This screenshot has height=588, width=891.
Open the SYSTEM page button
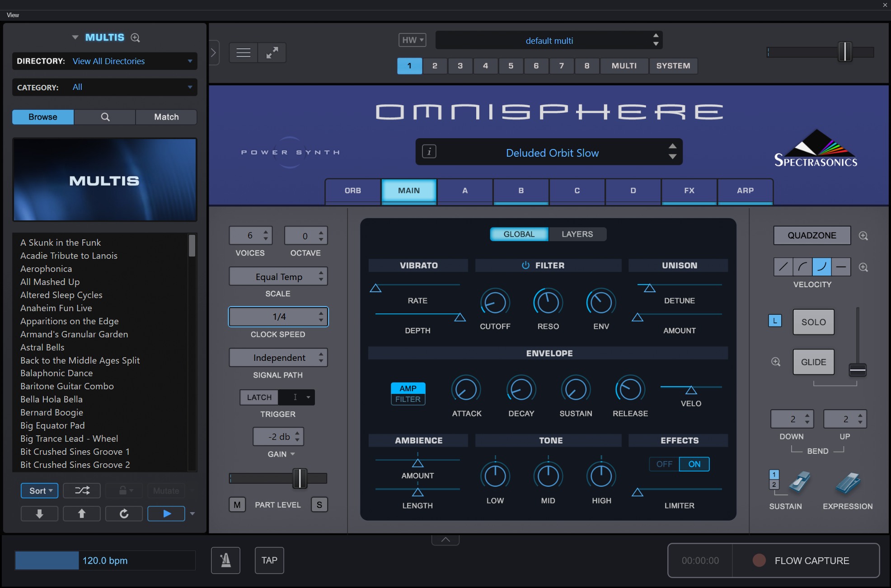coord(673,65)
